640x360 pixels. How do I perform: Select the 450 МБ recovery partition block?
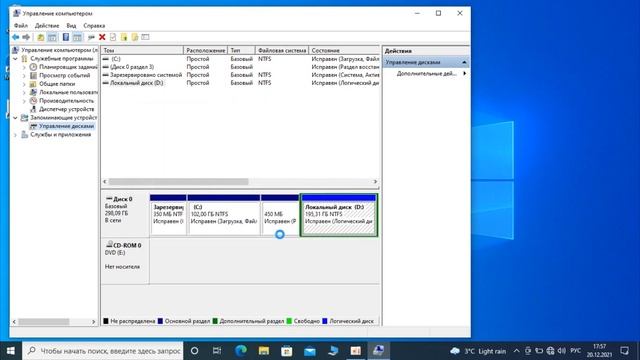coord(280,215)
